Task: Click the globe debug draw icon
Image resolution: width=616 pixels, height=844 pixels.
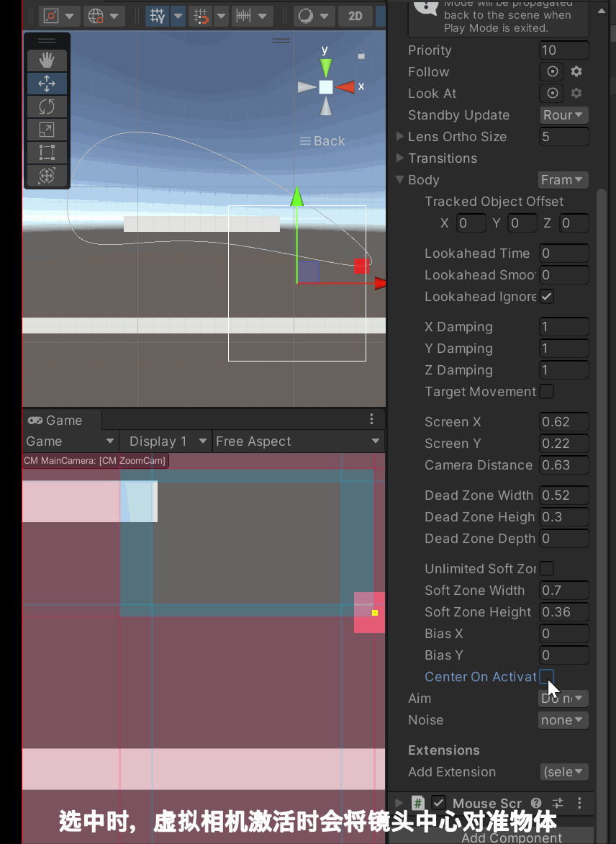Action: pyautogui.click(x=96, y=16)
